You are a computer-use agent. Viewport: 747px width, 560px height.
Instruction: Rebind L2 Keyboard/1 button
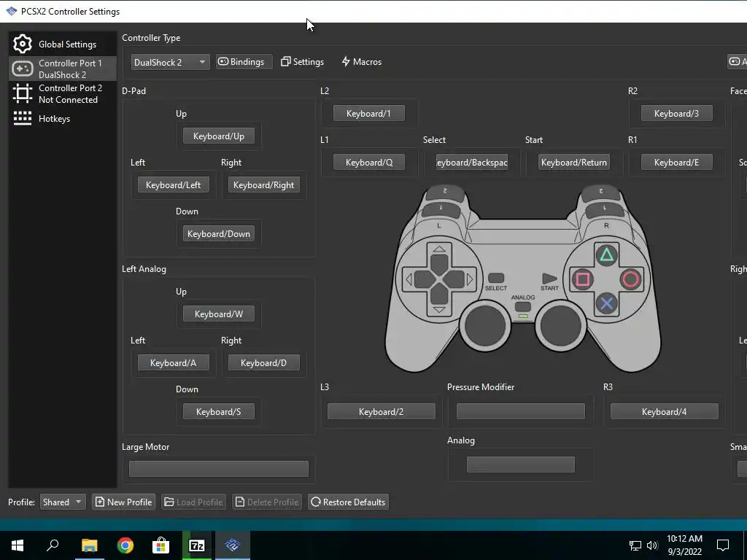368,113
